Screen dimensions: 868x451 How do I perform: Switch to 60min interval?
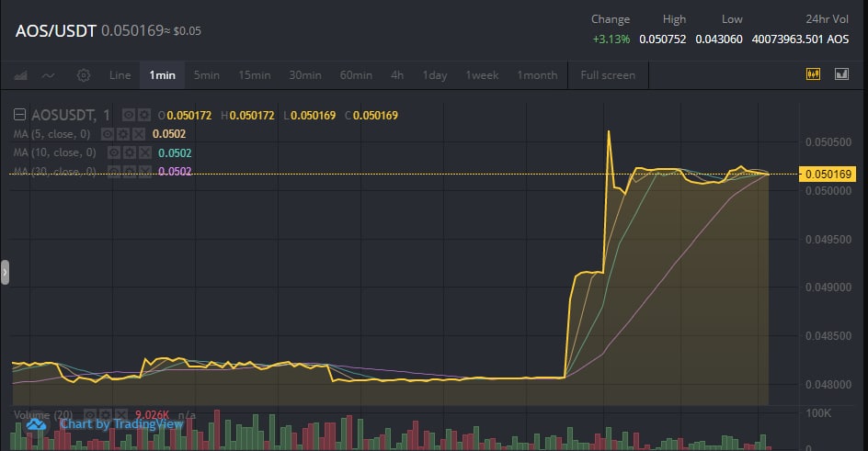(x=356, y=75)
